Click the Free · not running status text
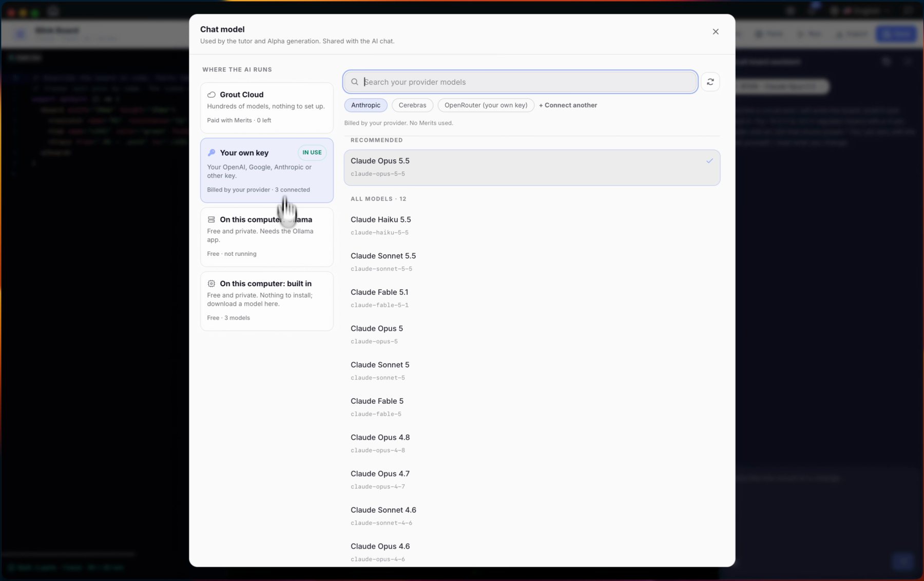 tap(232, 254)
